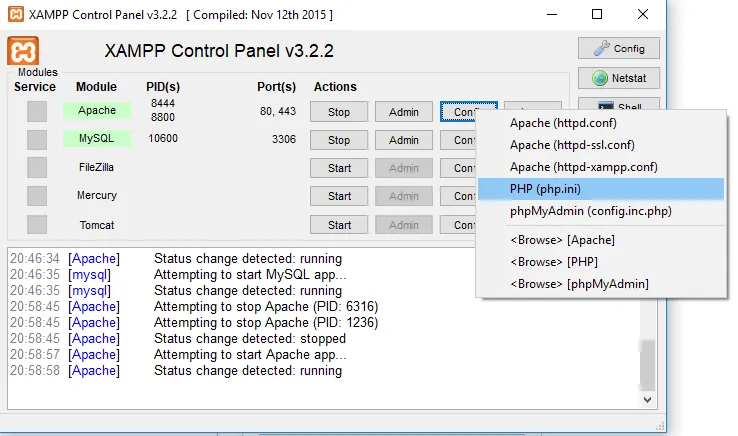Close the XAMPP Control Panel window
Screen dimensions: 738x436
[642, 15]
